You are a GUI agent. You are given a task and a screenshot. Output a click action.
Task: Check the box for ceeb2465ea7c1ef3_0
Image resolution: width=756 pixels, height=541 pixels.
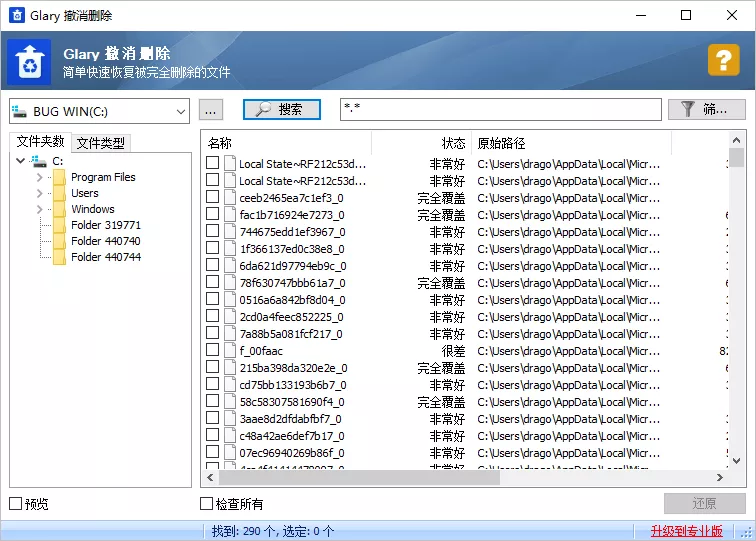point(212,198)
